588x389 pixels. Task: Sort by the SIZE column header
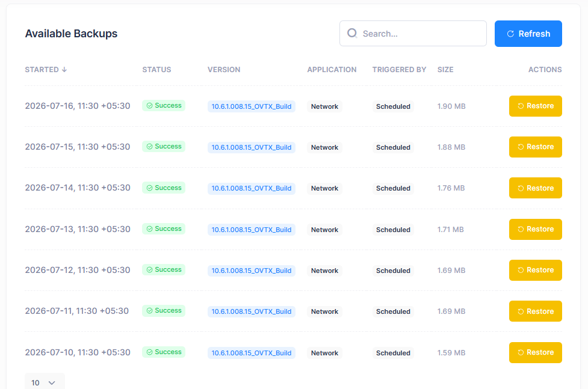click(445, 70)
